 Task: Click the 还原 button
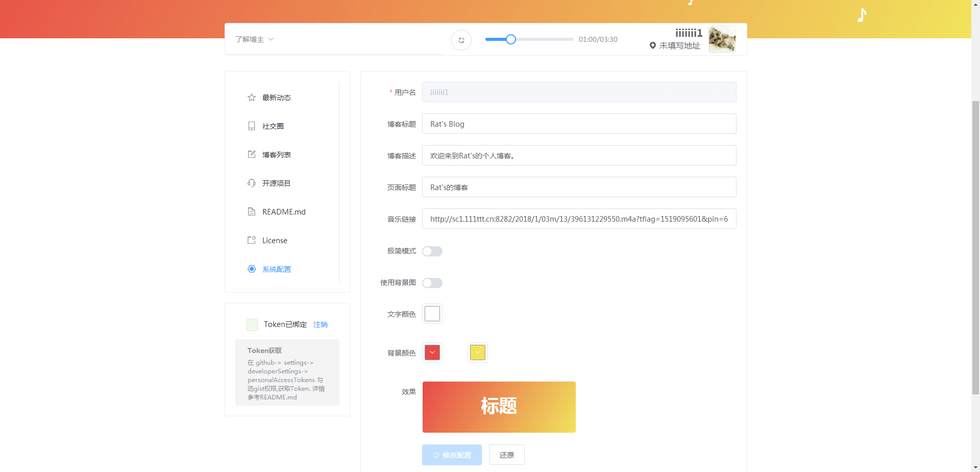tap(506, 455)
